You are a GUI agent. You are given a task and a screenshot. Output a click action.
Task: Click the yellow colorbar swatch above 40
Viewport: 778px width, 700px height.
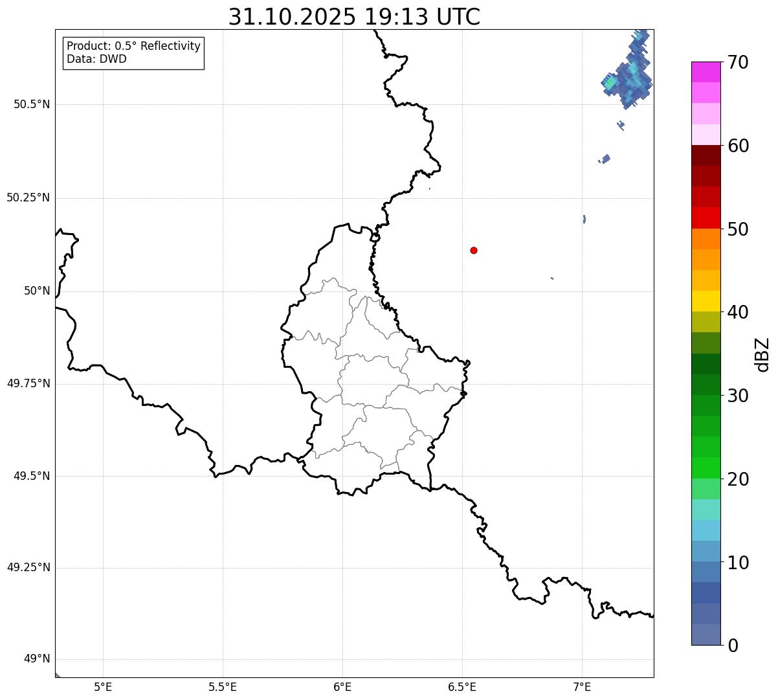(706, 301)
